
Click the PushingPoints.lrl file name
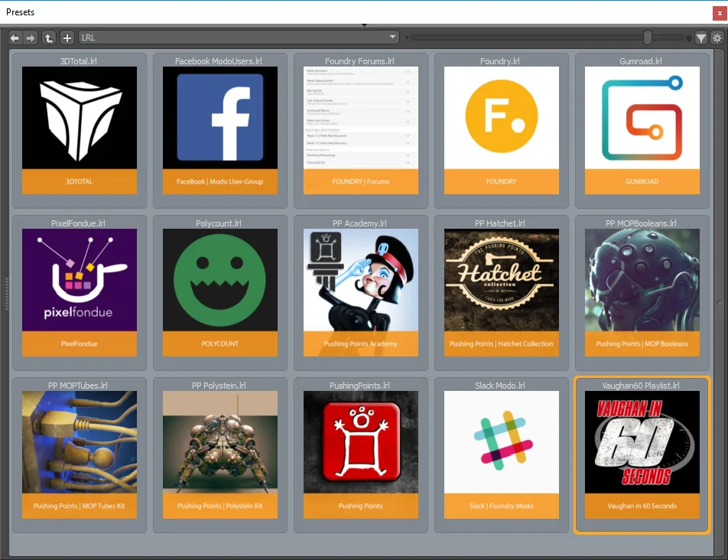click(x=360, y=385)
